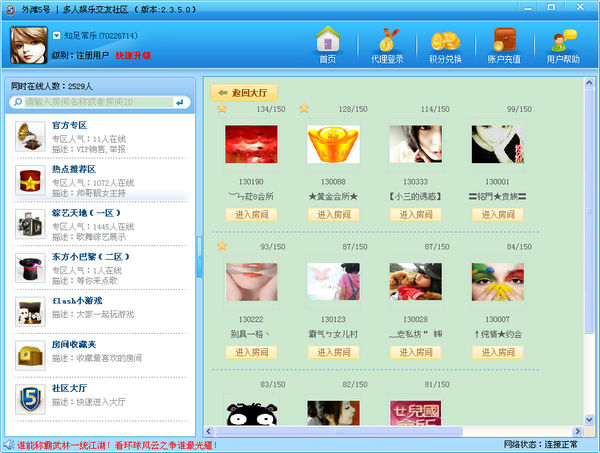Viewport: 600px width, 453px height.
Task: Toggle favorite star next to 128/150
Action: 304,109
